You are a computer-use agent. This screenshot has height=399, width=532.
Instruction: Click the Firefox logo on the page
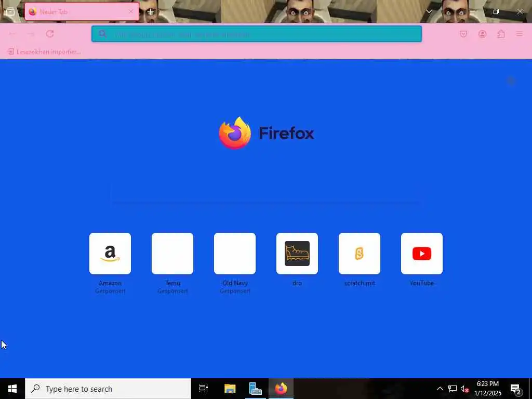267,133
